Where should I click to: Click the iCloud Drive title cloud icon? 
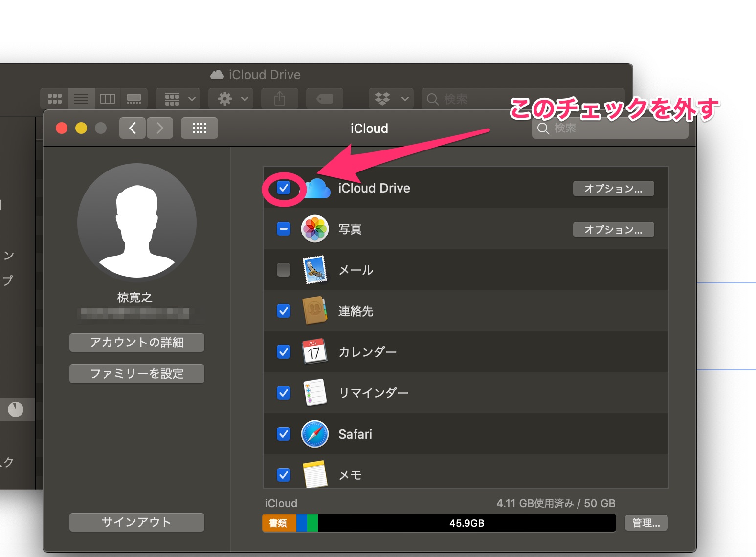tap(217, 75)
